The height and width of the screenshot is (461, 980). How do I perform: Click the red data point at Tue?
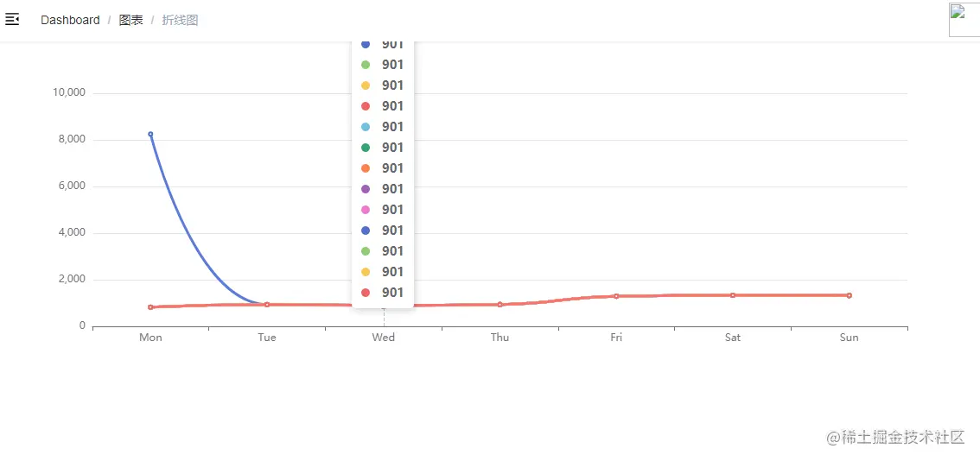(x=267, y=305)
